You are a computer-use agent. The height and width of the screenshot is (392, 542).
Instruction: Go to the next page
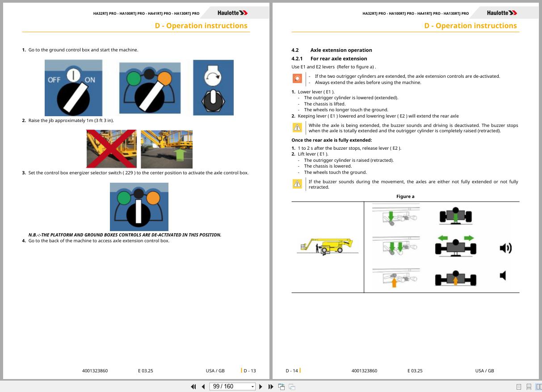coord(261,387)
